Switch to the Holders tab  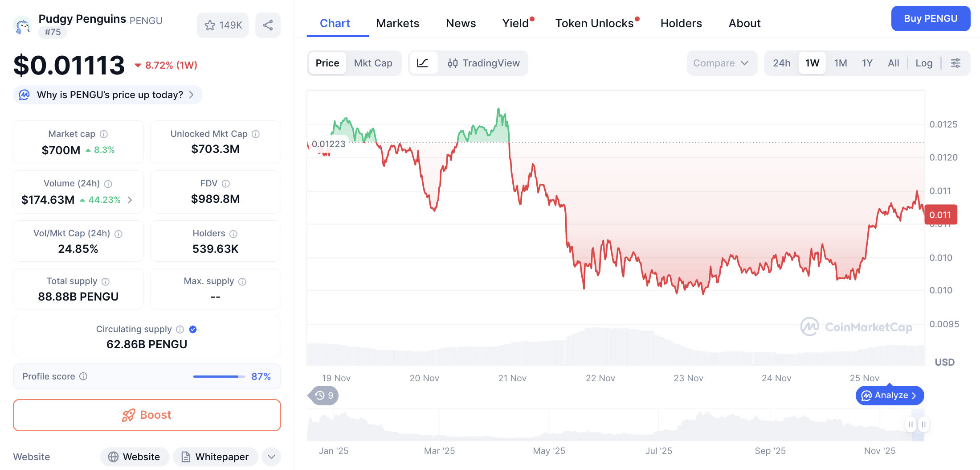coord(681,23)
